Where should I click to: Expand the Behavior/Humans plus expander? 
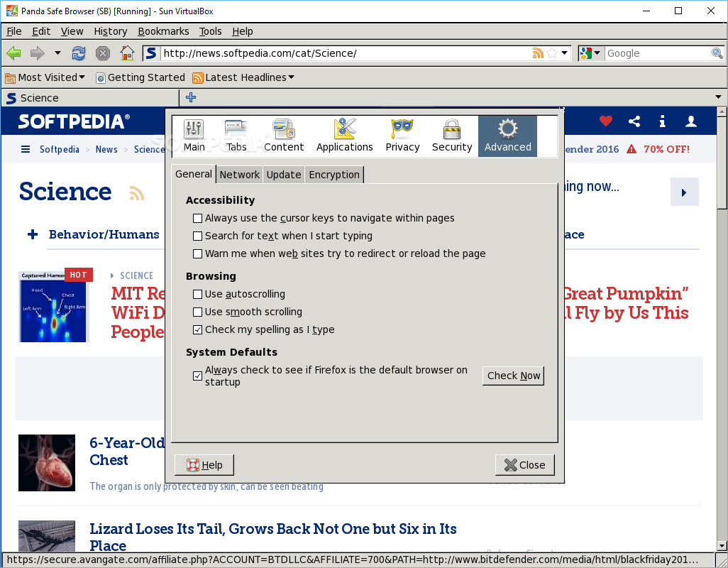click(x=33, y=234)
